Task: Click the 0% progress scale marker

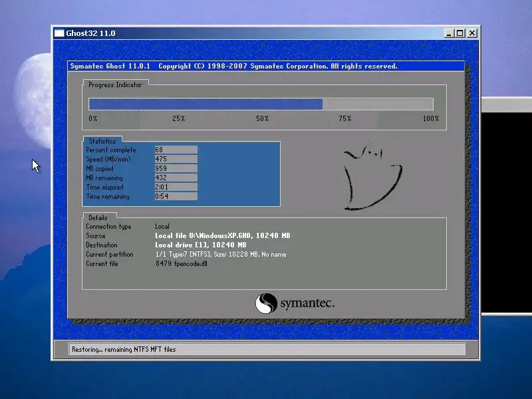Action: pos(93,118)
